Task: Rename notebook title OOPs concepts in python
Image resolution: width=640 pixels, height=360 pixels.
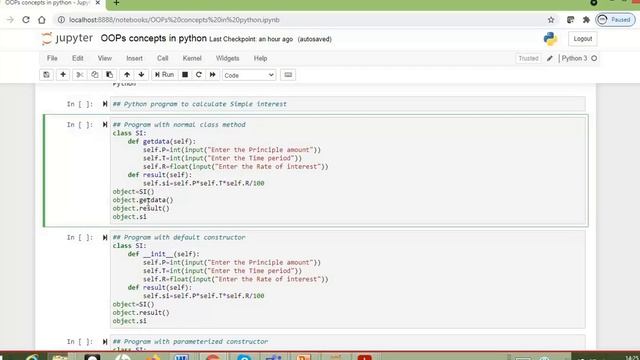Action: (x=153, y=38)
